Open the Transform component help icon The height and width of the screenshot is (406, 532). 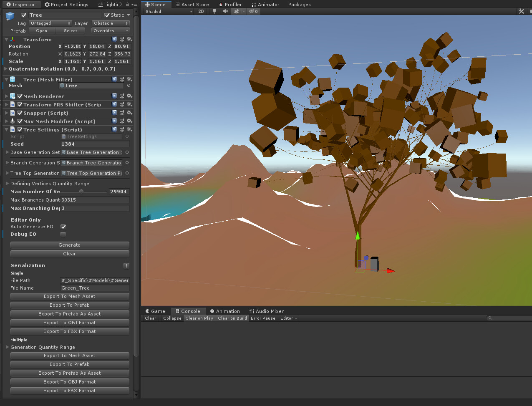pos(114,39)
